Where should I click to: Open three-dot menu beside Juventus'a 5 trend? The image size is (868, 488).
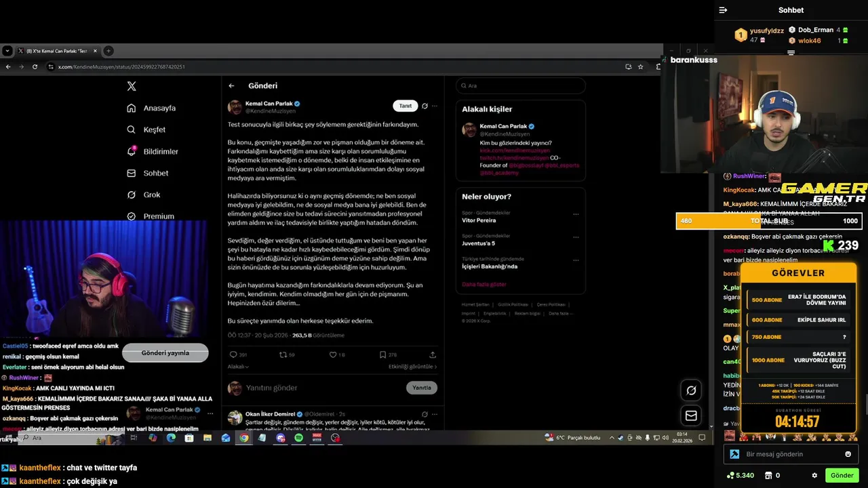[x=576, y=237]
